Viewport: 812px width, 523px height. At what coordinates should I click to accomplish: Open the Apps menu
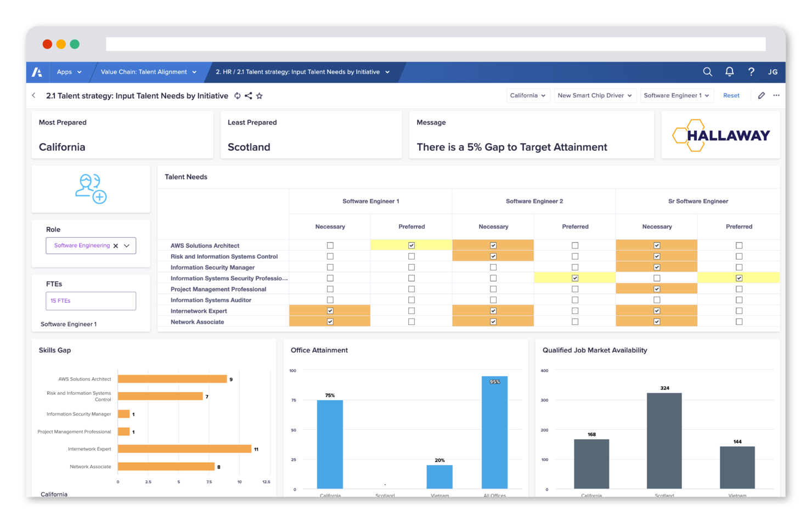point(68,72)
